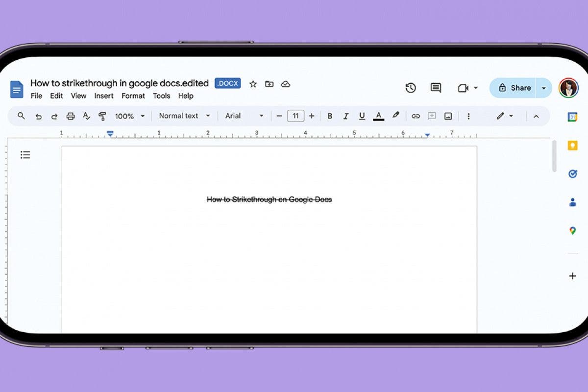Show the document outline

pyautogui.click(x=25, y=155)
